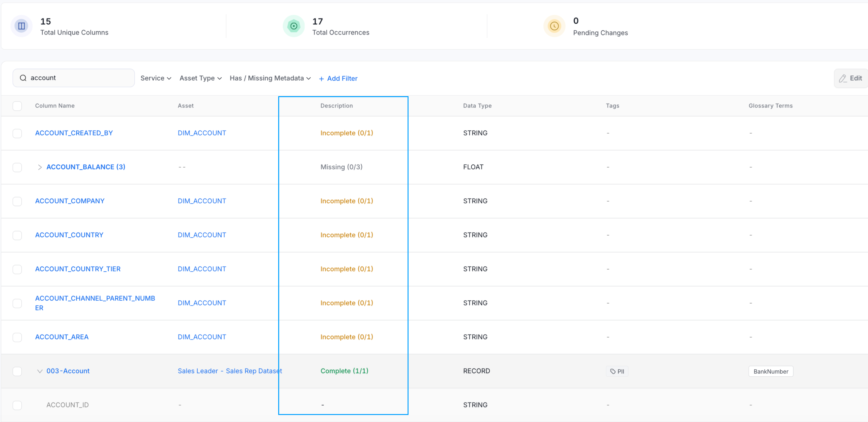The image size is (868, 422).
Task: Click the Pending Changes clock icon
Action: pyautogui.click(x=554, y=26)
